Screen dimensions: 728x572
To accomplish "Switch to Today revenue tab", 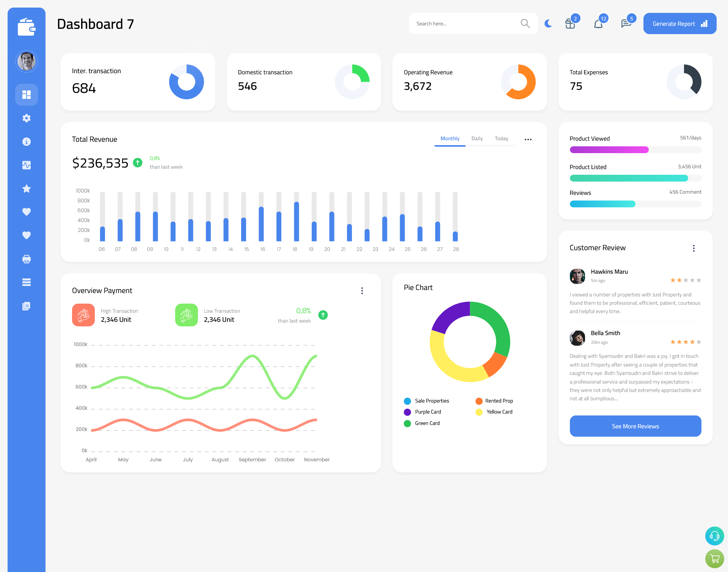I will pyautogui.click(x=501, y=139).
